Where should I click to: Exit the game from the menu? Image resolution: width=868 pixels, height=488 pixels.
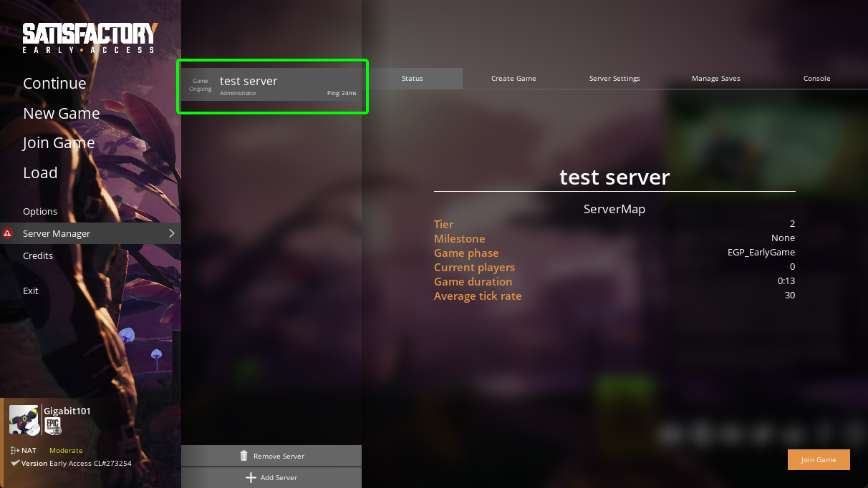31,291
